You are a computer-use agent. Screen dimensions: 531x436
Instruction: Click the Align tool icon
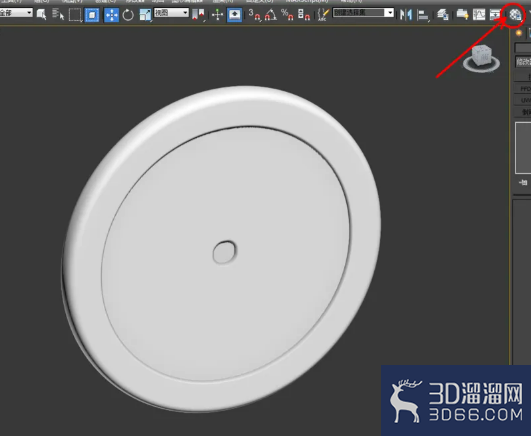(x=423, y=15)
